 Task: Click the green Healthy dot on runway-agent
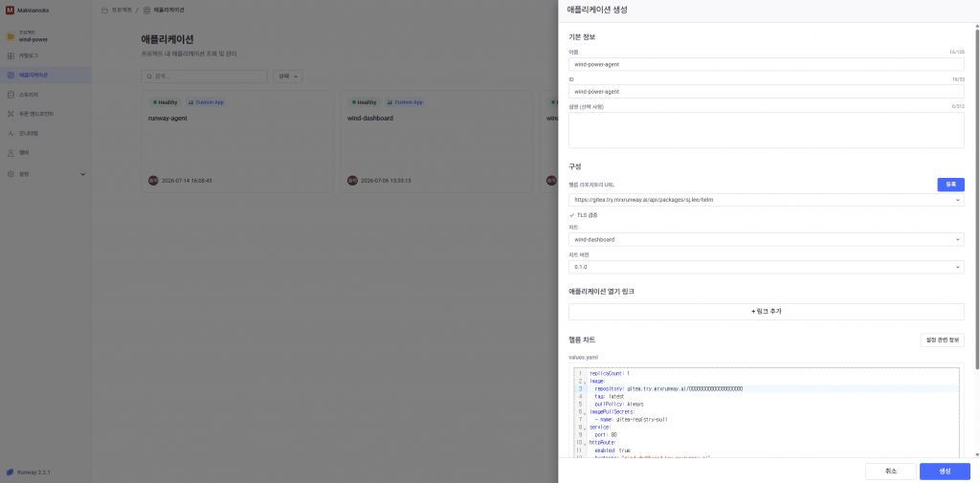[x=154, y=102]
